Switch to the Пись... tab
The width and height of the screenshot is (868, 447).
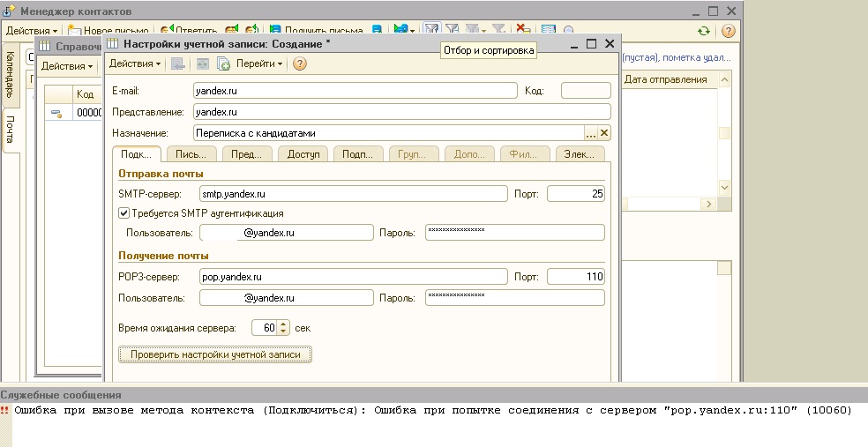pos(191,154)
